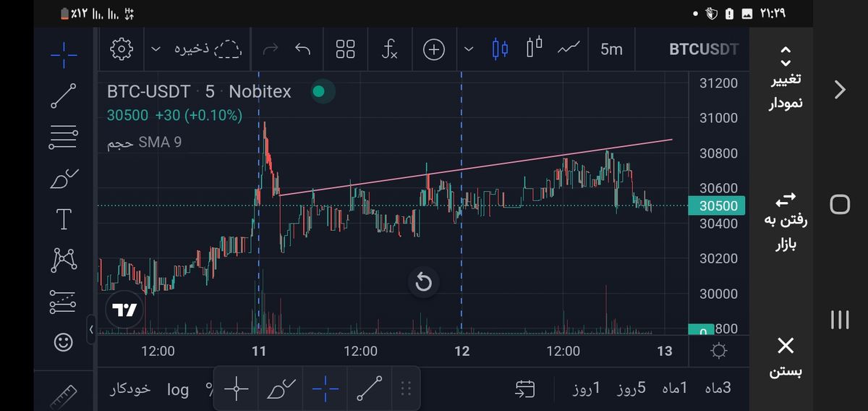Open the indicators fx menu
This screenshot has height=411, width=868.
389,49
